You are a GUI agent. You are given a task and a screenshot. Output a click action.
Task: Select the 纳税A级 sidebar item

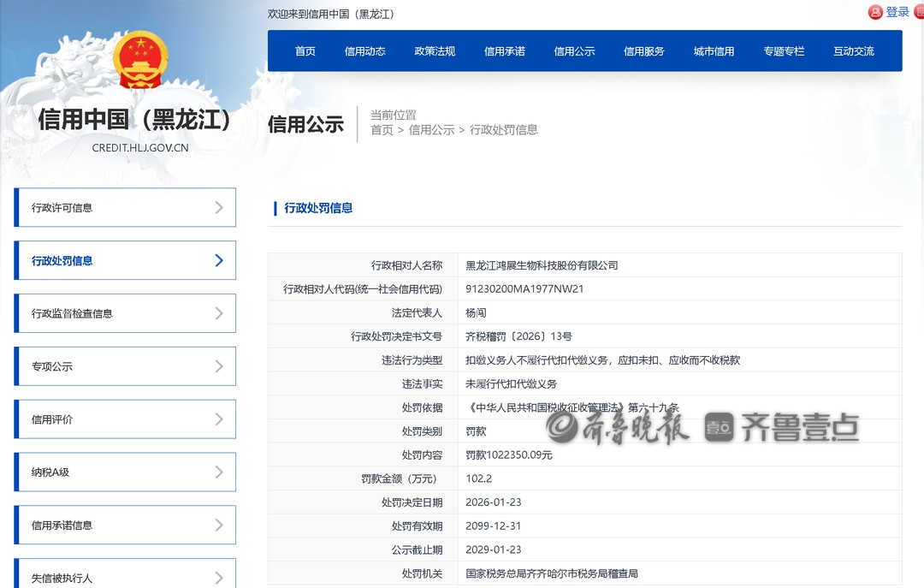click(x=124, y=472)
